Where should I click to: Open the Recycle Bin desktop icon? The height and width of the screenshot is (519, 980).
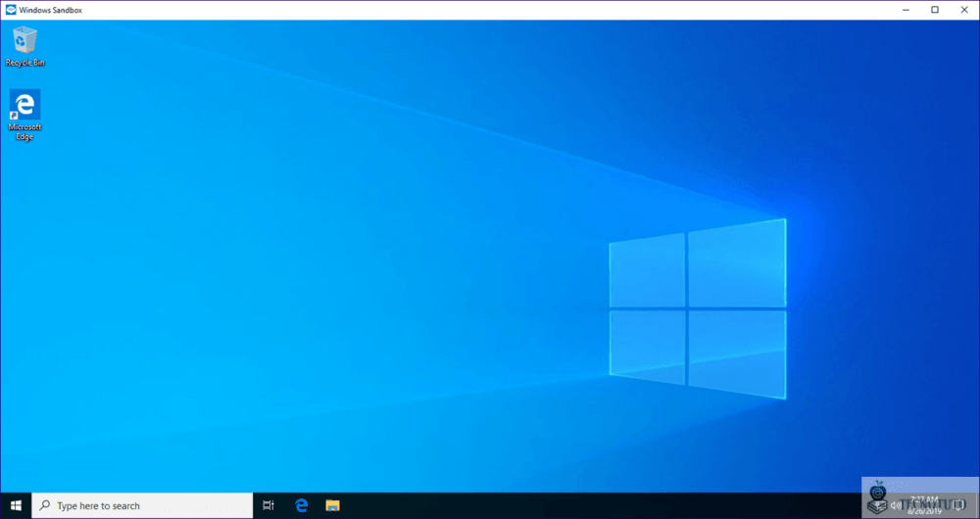click(x=25, y=47)
